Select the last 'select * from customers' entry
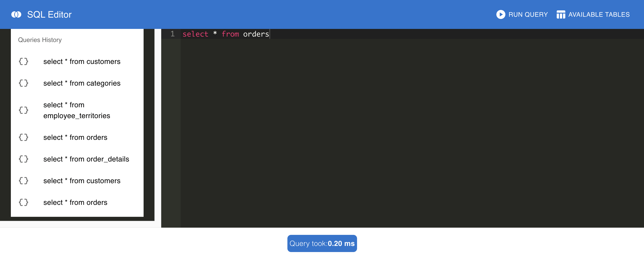The width and height of the screenshot is (644, 257). pyautogui.click(x=82, y=181)
